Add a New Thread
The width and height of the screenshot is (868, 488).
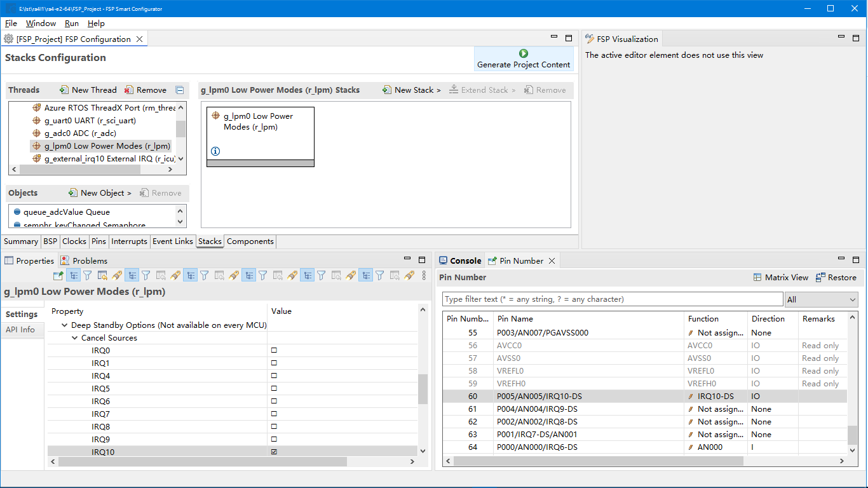tap(88, 90)
